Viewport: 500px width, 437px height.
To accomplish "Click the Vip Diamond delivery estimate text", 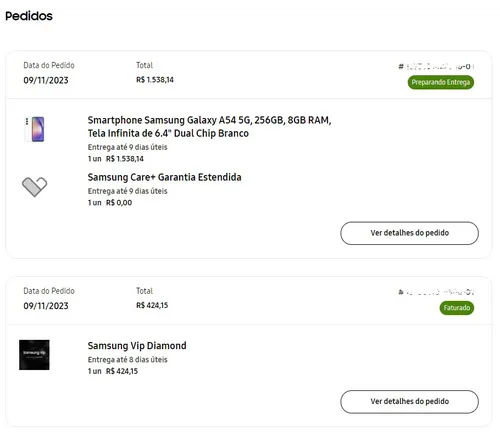I will [x=127, y=360].
